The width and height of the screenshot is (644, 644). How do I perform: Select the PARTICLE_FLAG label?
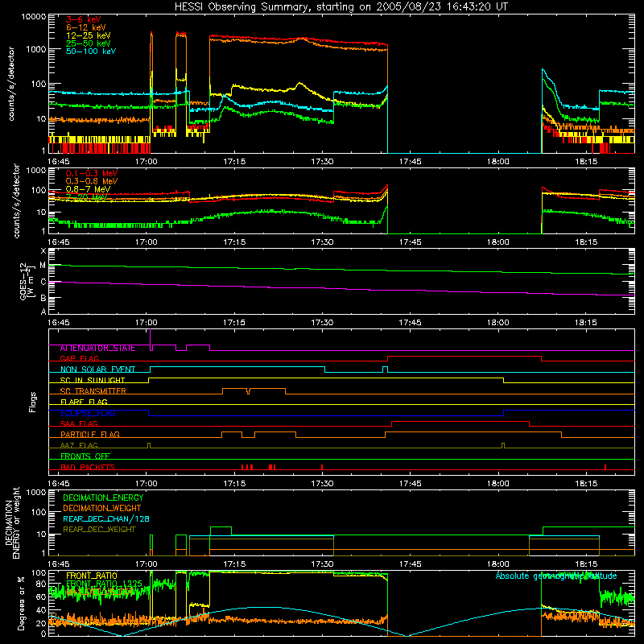point(90,435)
